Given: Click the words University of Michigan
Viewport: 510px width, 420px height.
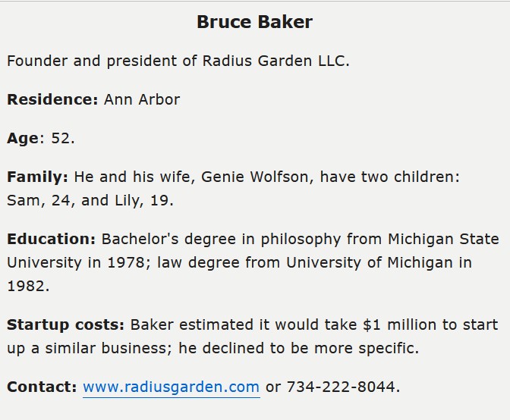Looking at the screenshot, I should 370,262.
